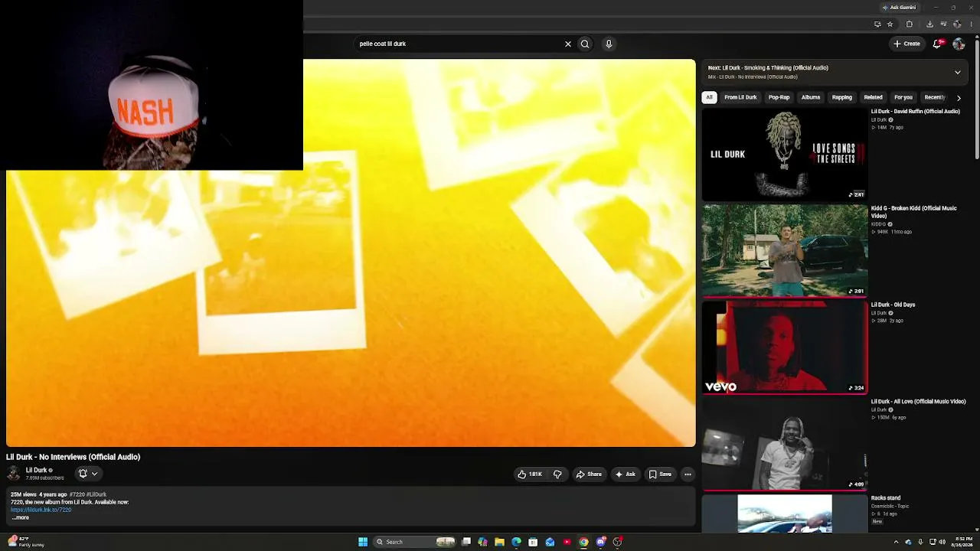Open the Windows Start menu

click(x=363, y=542)
